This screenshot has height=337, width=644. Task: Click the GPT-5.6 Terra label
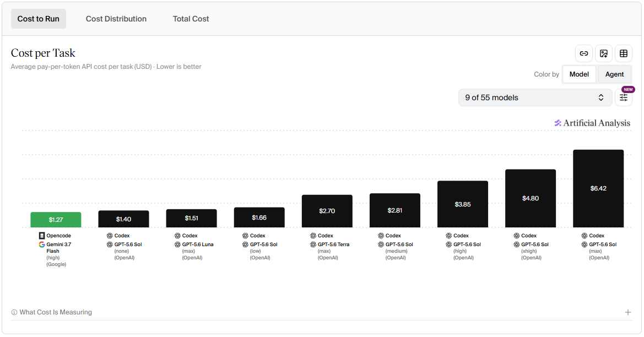click(x=333, y=244)
